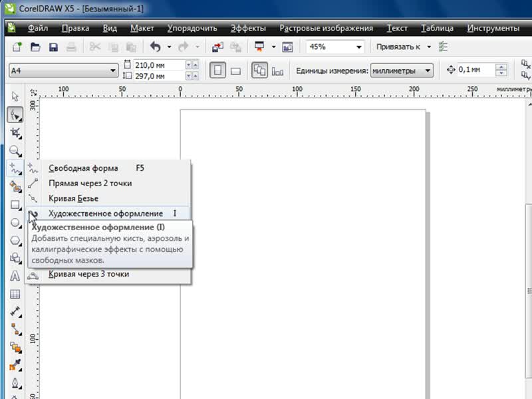Open the 45% zoom level dropdown
532x399 pixels.
pos(358,47)
